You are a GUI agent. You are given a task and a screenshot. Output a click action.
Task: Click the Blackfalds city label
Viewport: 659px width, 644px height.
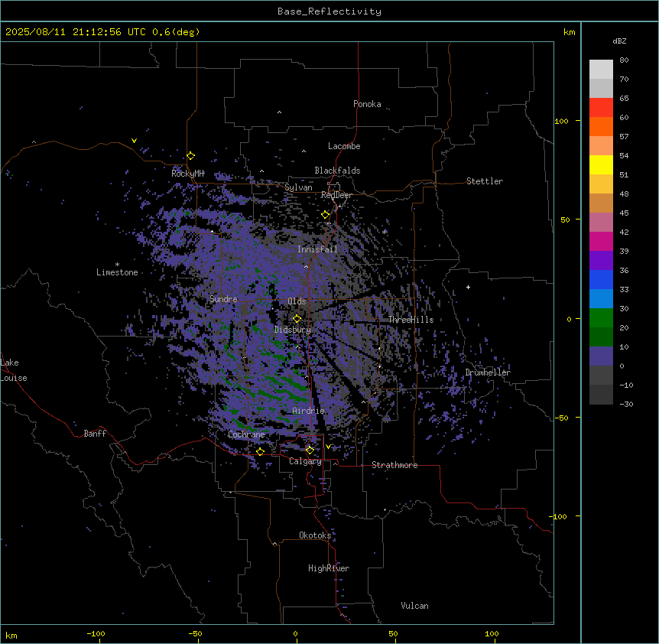point(337,171)
